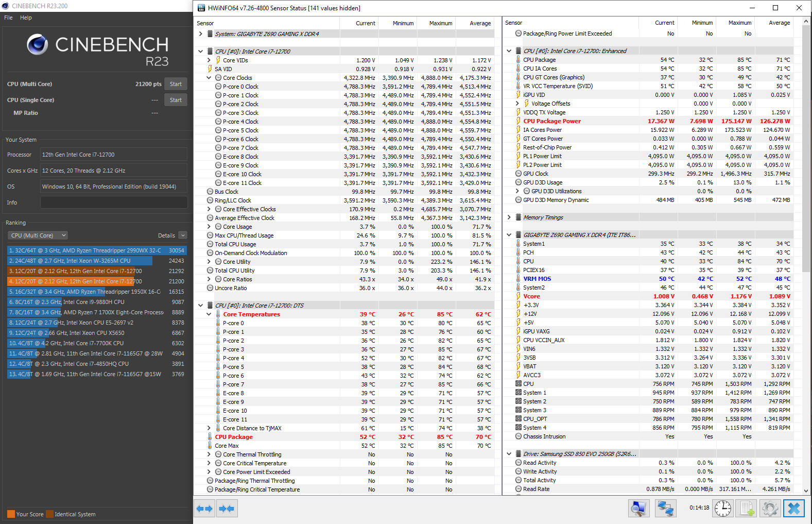Viewport: 812px width, 524px height.
Task: Click the HWiNFO64 title bar app icon
Action: 201,8
